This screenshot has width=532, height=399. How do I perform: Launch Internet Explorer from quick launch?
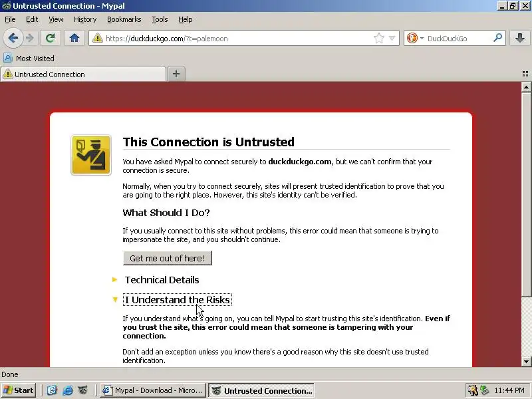coord(68,390)
